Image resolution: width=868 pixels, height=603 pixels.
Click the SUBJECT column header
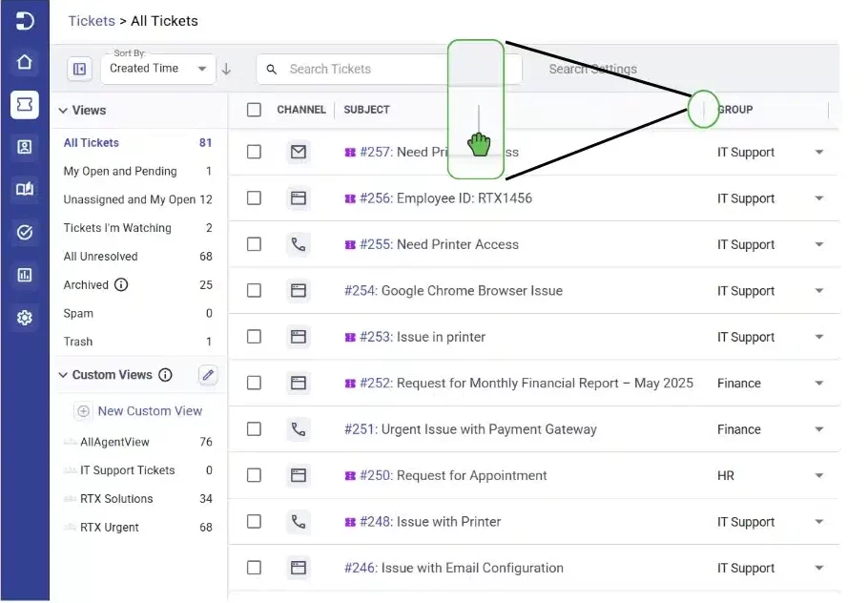tap(366, 110)
